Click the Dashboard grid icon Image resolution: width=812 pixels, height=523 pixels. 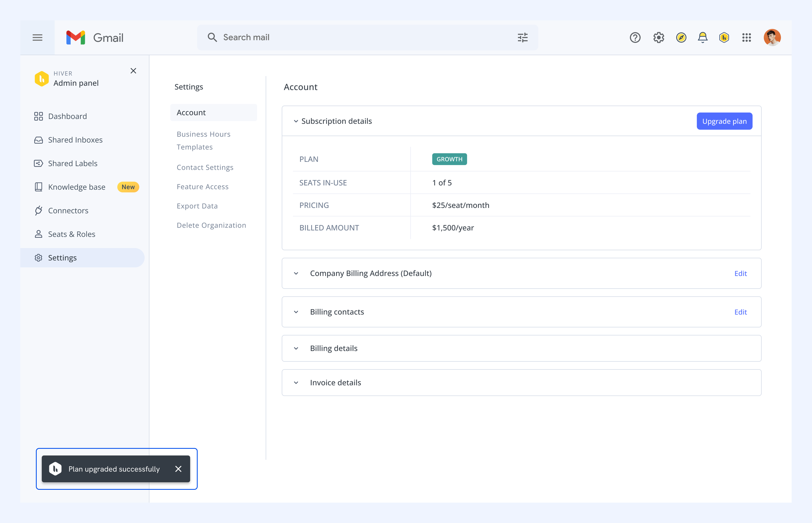pos(38,116)
